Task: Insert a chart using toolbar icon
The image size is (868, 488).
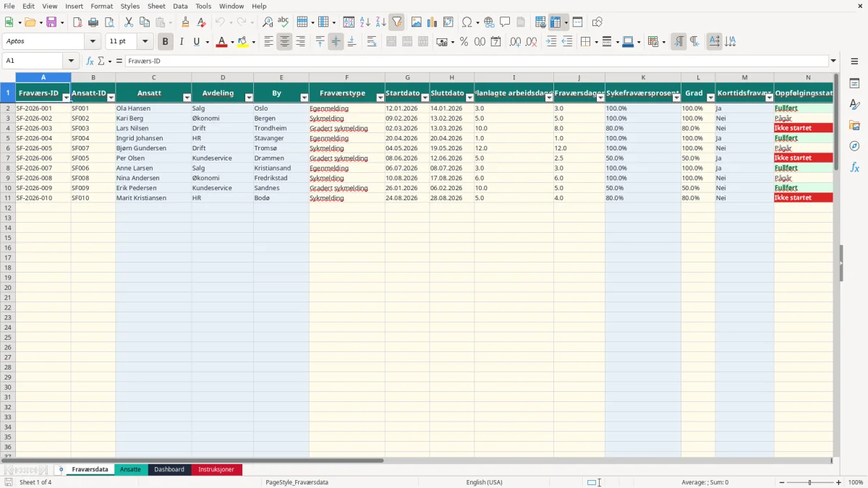Action: click(x=433, y=22)
